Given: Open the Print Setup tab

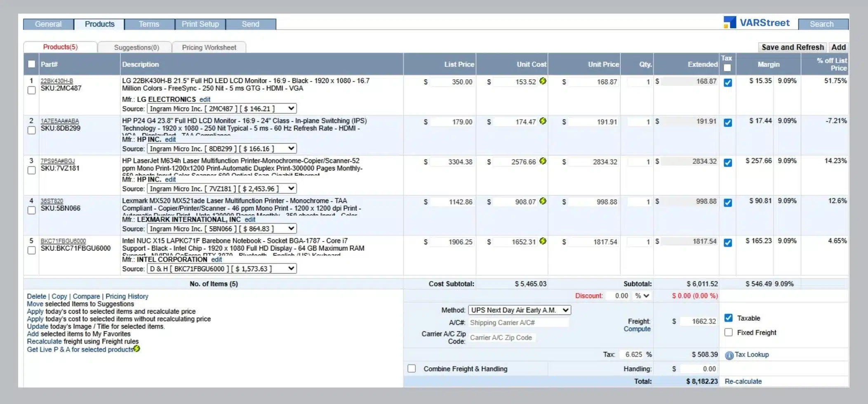Looking at the screenshot, I should (200, 24).
